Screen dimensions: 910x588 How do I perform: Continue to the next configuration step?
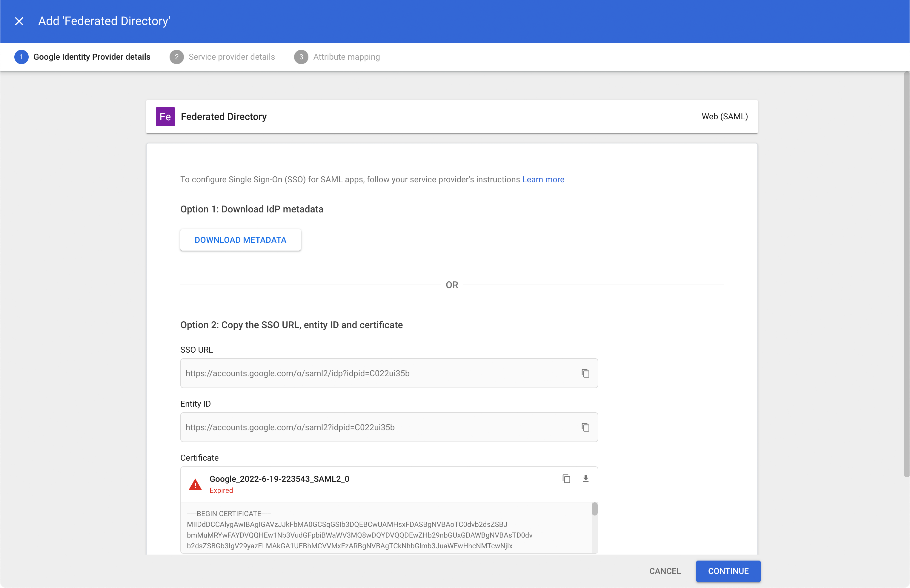click(728, 571)
